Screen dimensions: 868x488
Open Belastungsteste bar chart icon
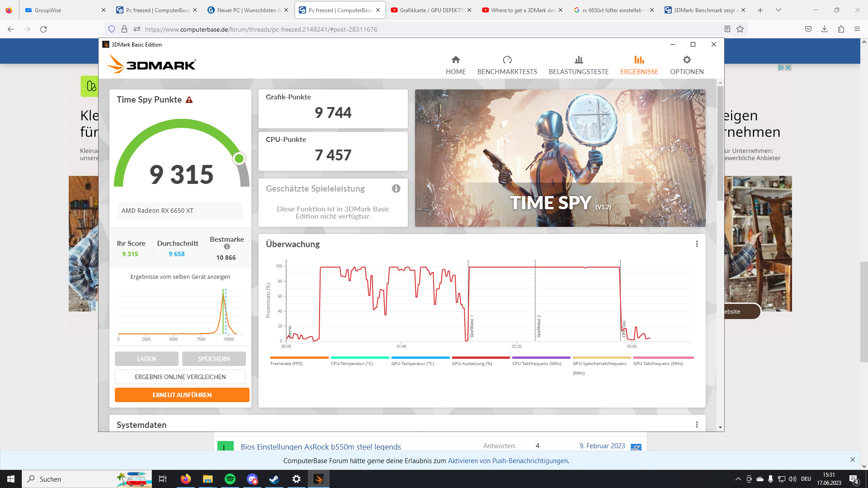578,60
